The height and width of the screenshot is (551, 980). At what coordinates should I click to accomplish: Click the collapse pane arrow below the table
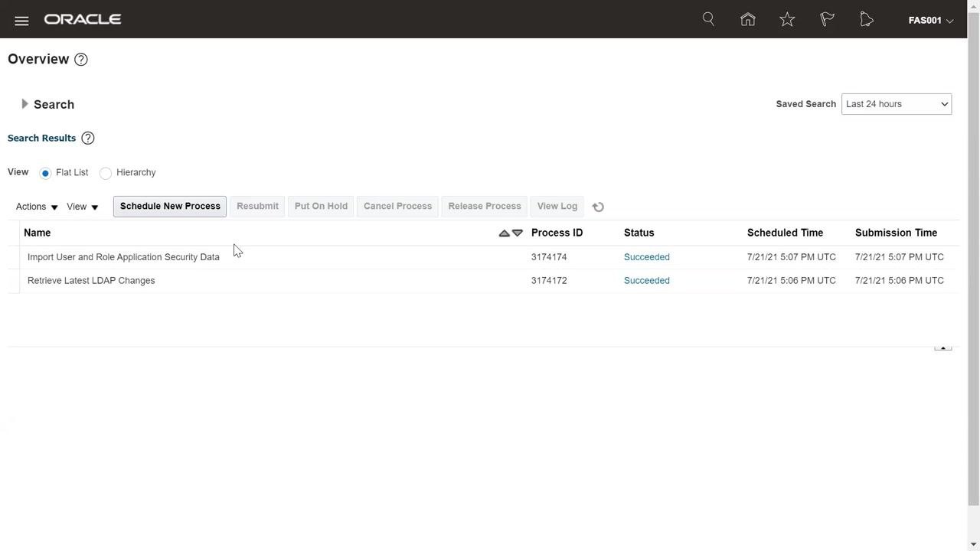pyautogui.click(x=942, y=347)
